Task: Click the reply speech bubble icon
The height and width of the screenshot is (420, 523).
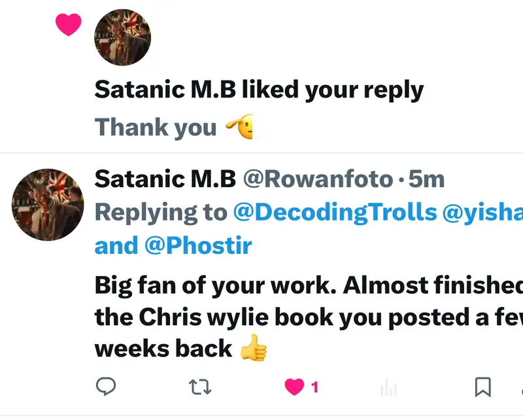Action: [106, 387]
